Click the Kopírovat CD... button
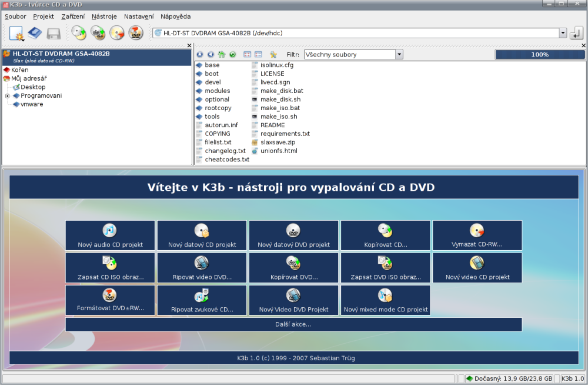 [x=386, y=235]
